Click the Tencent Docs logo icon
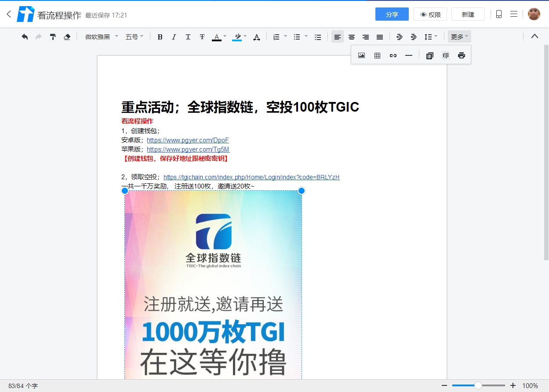 [x=25, y=15]
